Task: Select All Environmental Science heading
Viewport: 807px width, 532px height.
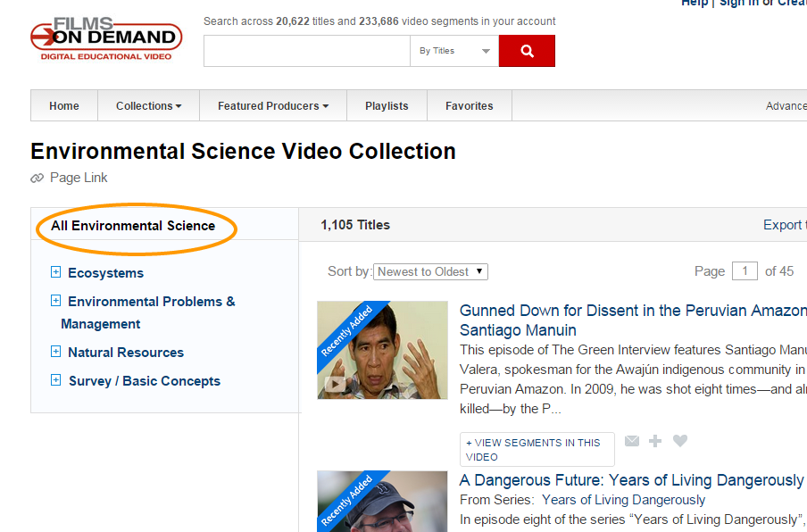Action: (133, 226)
